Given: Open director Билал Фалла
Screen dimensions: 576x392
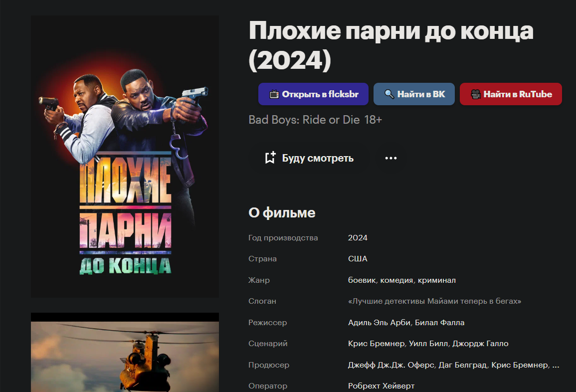Looking at the screenshot, I should pos(440,323).
